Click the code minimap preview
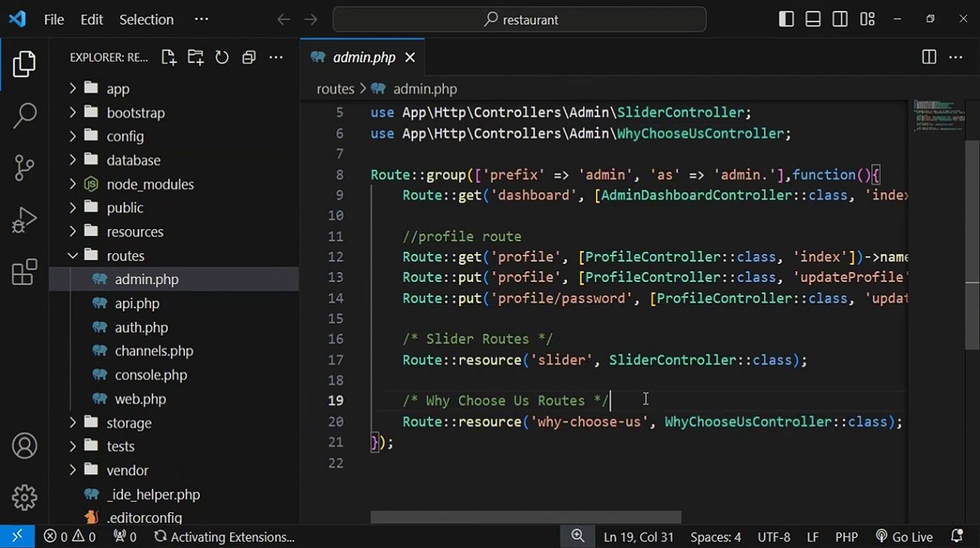This screenshot has height=548, width=980. coord(938,116)
